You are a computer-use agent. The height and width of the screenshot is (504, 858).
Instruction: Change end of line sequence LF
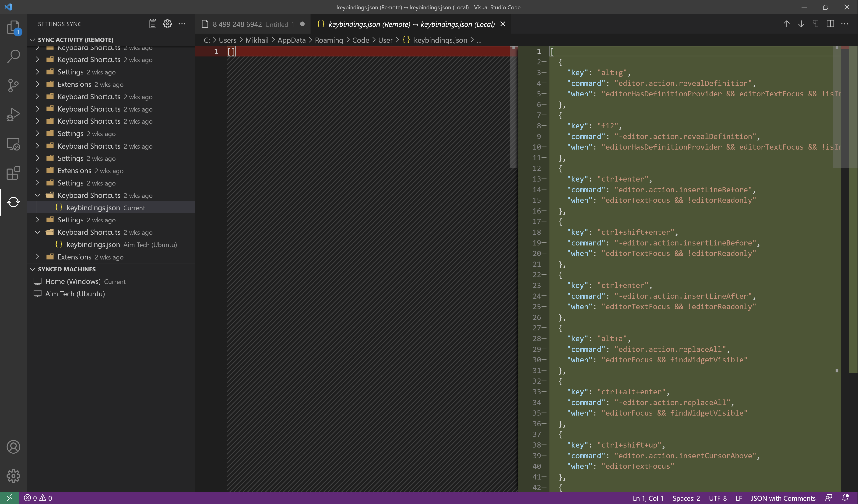coord(739,498)
